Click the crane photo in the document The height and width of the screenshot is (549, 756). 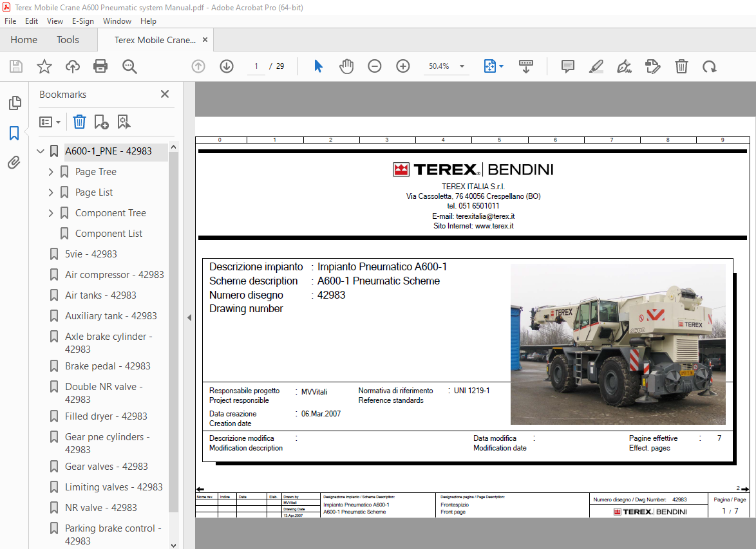(x=618, y=344)
